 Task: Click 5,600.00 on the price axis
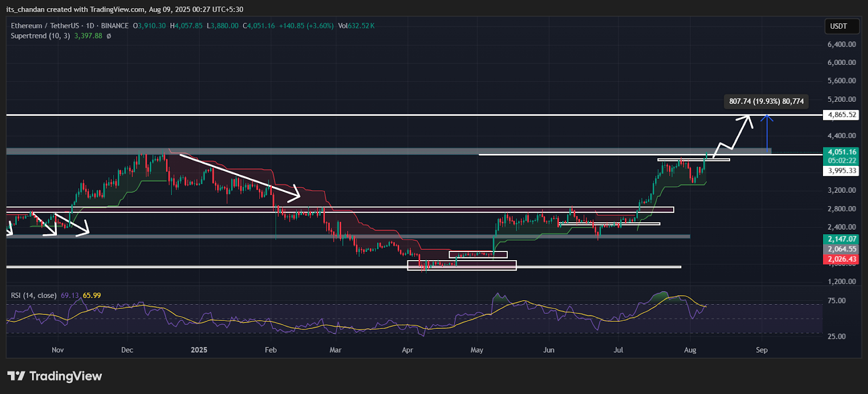[x=842, y=81]
